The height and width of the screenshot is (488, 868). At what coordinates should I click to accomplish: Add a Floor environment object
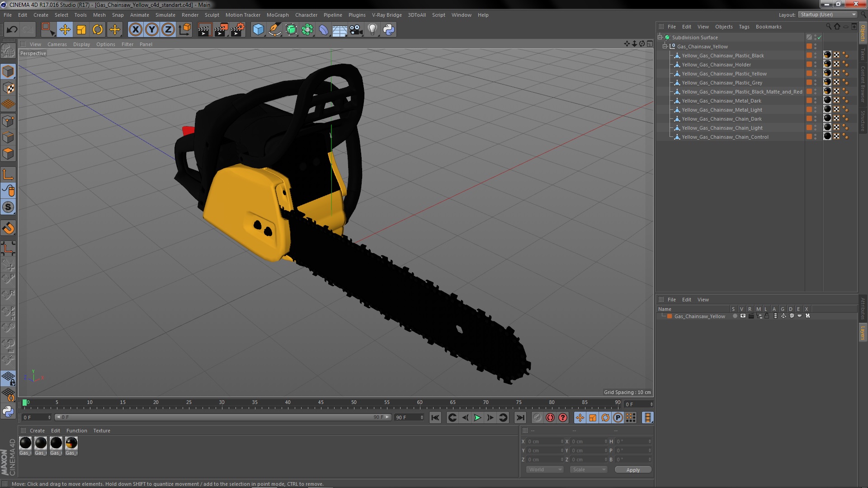pyautogui.click(x=340, y=30)
